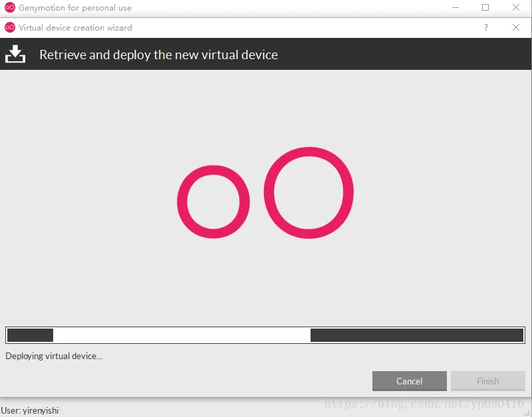Maximize the Genymotion main window
The height and width of the screenshot is (417, 532).
click(x=485, y=7)
